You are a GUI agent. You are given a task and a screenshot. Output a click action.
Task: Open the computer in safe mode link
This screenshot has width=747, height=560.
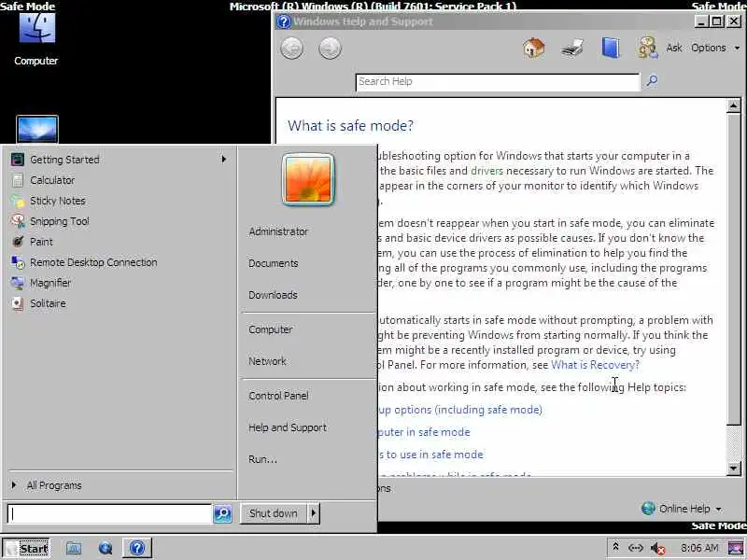tap(424, 432)
